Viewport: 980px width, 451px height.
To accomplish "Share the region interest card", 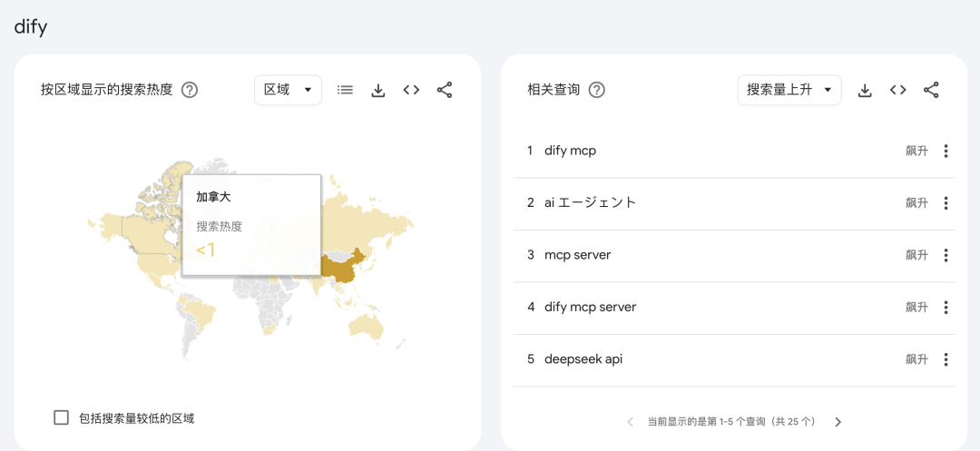I will (x=445, y=90).
